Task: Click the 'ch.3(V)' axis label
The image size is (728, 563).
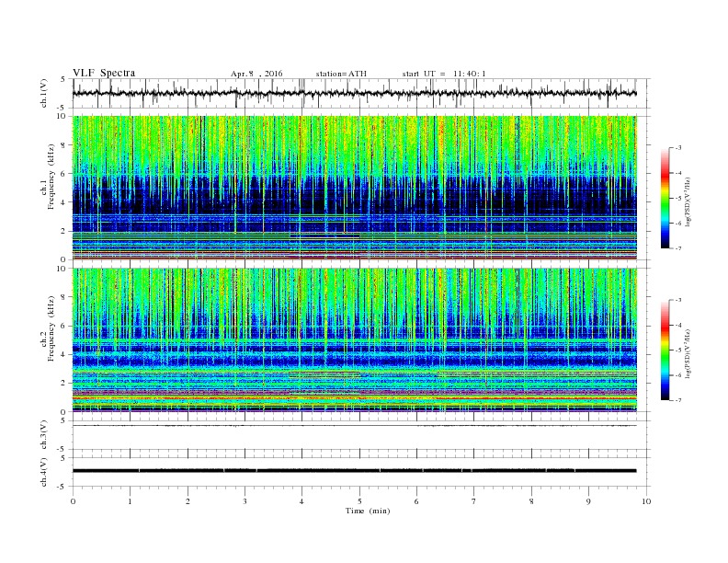Action: coord(44,435)
